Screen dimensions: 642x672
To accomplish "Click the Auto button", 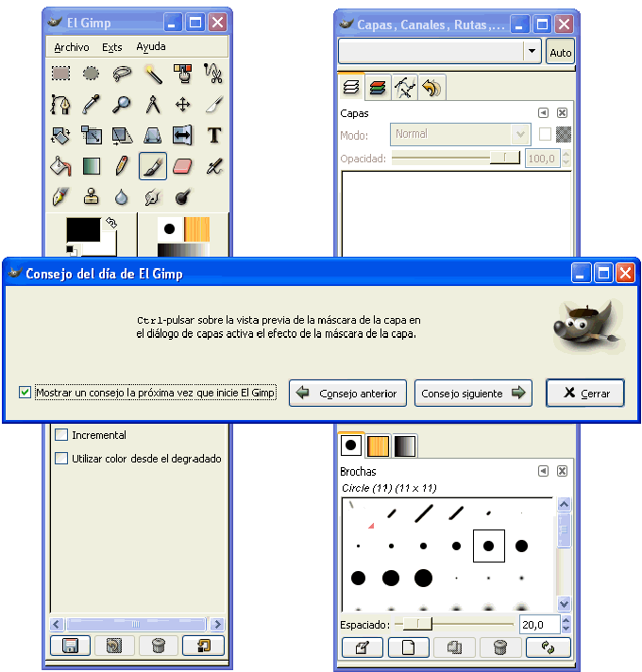I will [560, 52].
